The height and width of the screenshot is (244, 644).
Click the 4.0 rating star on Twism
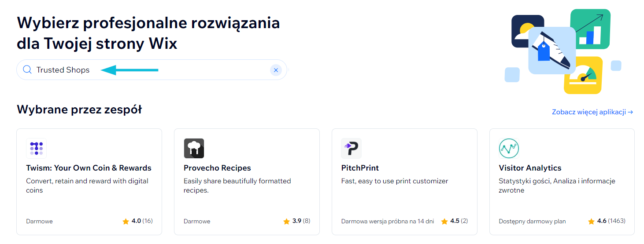click(x=126, y=221)
